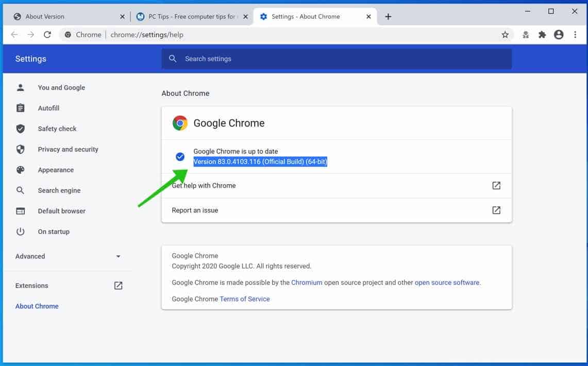Viewport: 588px width, 366px height.
Task: Click the Chrome site info icon in address bar
Action: [x=68, y=35]
